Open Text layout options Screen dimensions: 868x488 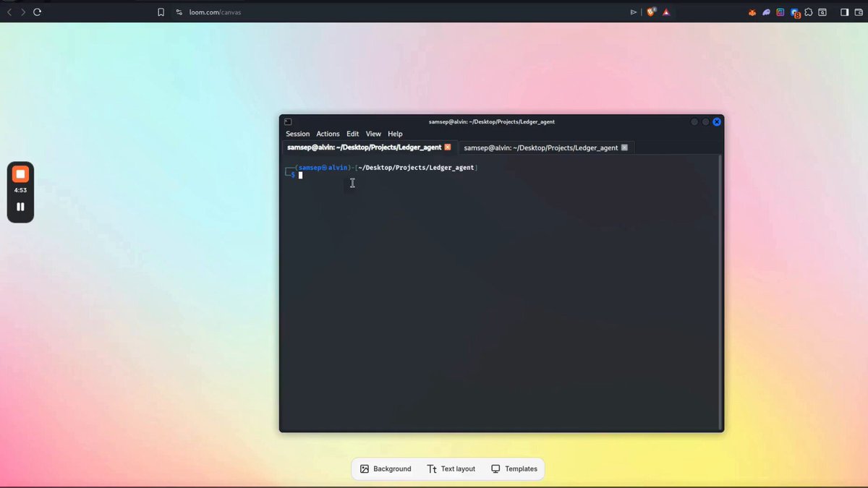point(451,468)
